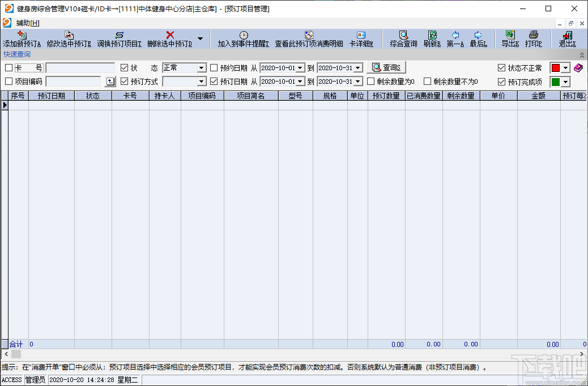Click the red abnormal-status color swatch
The width and height of the screenshot is (588, 386).
click(555, 68)
